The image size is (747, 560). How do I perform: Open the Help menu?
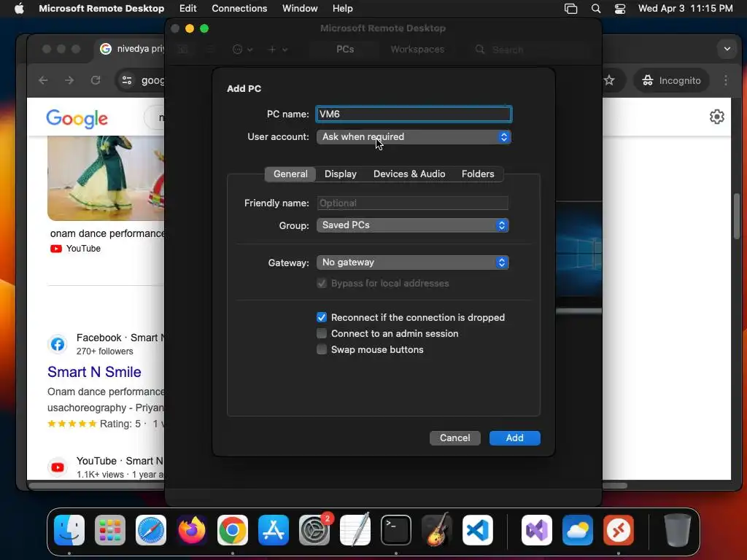[343, 8]
